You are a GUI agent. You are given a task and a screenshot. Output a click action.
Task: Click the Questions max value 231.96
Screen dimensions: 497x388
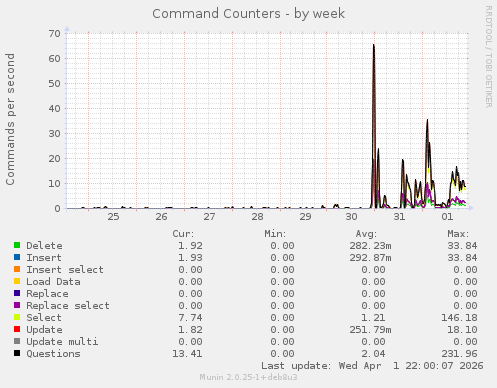point(459,354)
